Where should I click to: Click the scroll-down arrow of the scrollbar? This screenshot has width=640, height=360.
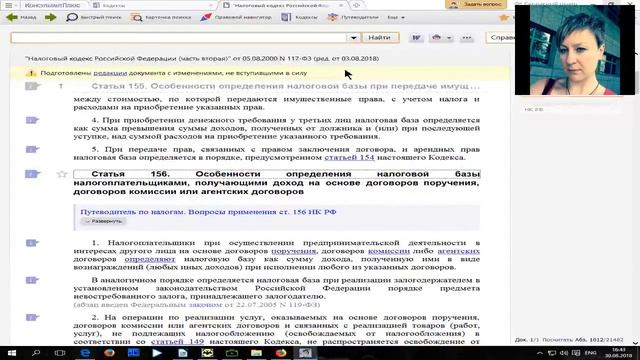[x=635, y=343]
